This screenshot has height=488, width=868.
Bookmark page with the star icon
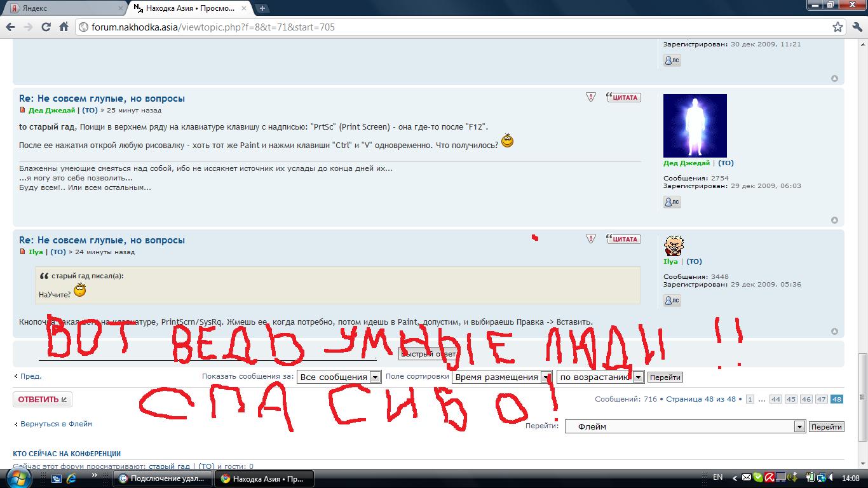[x=837, y=27]
